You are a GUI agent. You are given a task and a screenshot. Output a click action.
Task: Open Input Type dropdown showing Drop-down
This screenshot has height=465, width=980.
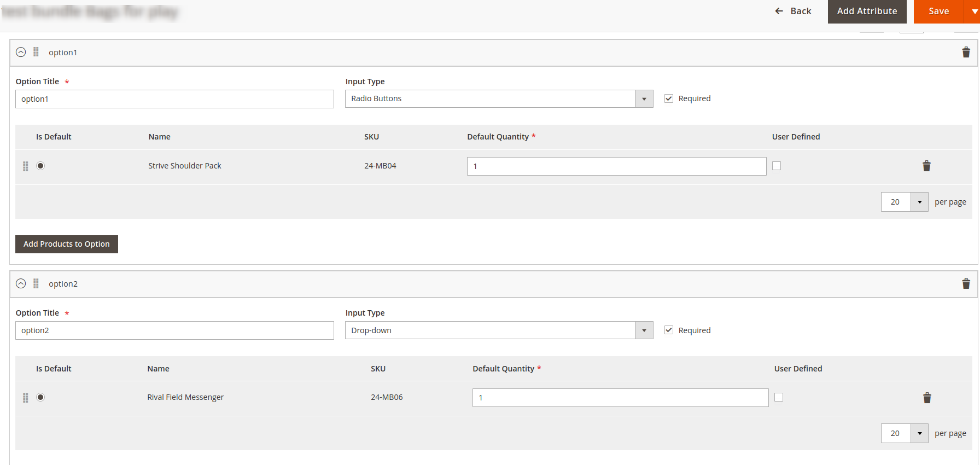(x=499, y=330)
